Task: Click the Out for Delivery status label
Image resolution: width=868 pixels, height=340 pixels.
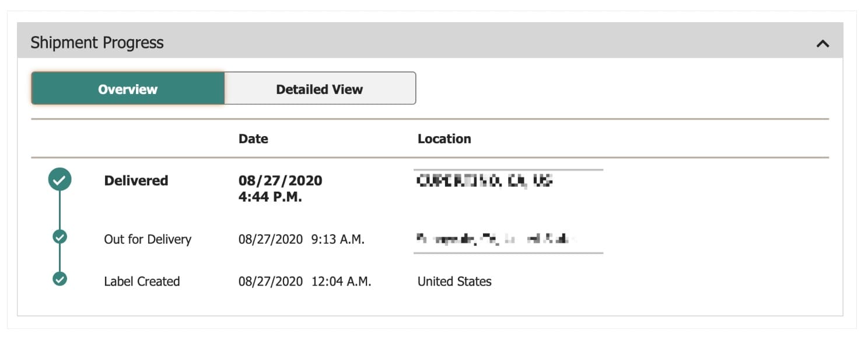Action: 148,240
